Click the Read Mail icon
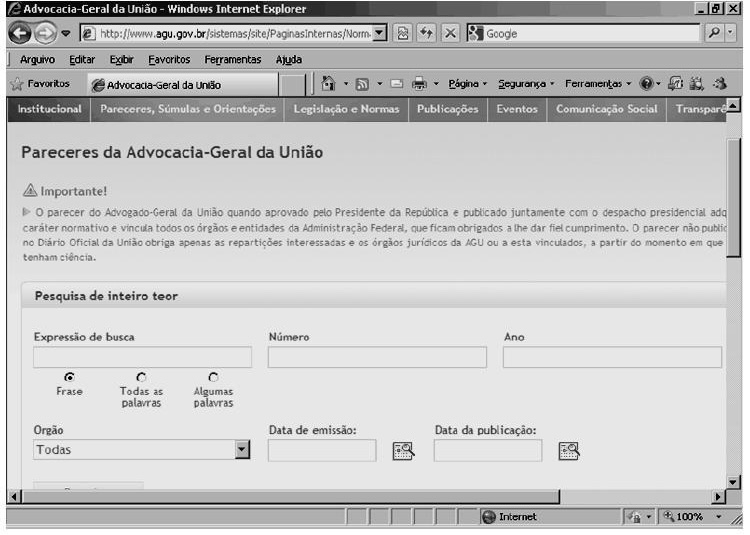 point(397,84)
